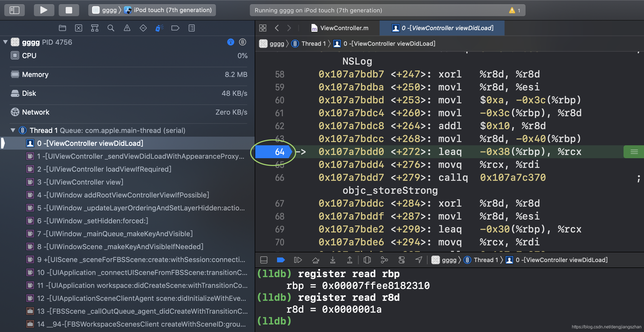
Task: Click the Step Into arrow icon
Action: [x=332, y=260]
